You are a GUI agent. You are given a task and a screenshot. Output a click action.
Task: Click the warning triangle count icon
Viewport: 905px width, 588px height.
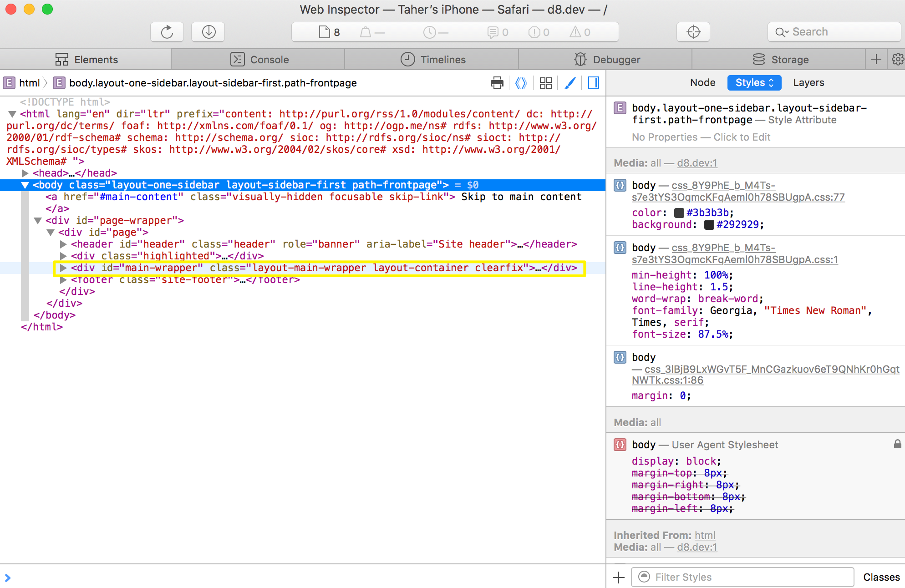click(x=575, y=32)
